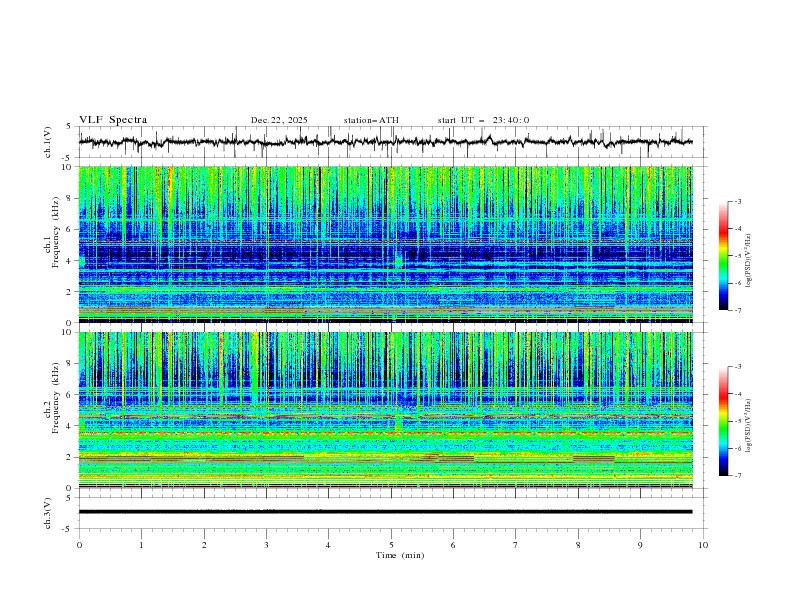This screenshot has height=612, width=792.
Task: Click the ch.3 flat voltage trace
Action: coord(385,512)
